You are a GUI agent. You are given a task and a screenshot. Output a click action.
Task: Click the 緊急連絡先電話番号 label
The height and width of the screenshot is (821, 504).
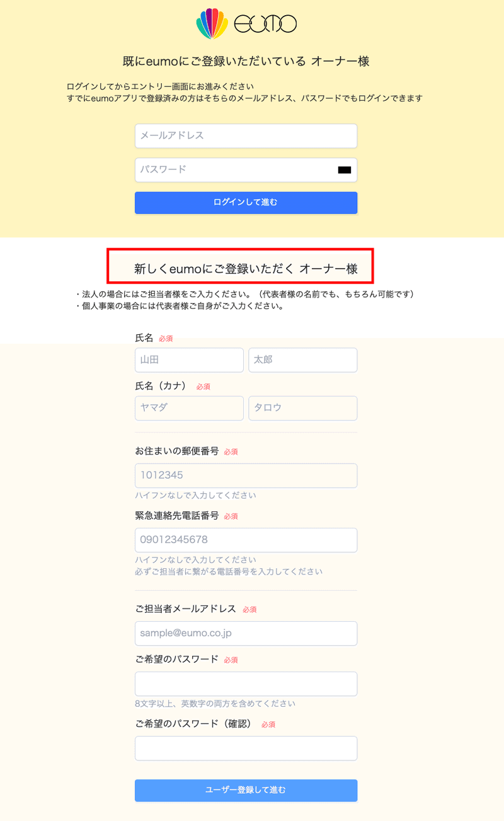(177, 515)
